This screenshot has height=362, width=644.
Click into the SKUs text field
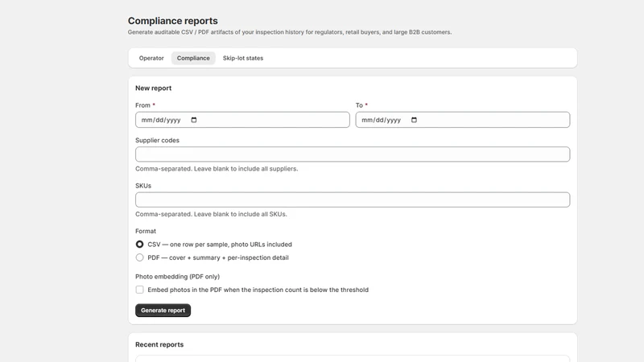tap(353, 200)
